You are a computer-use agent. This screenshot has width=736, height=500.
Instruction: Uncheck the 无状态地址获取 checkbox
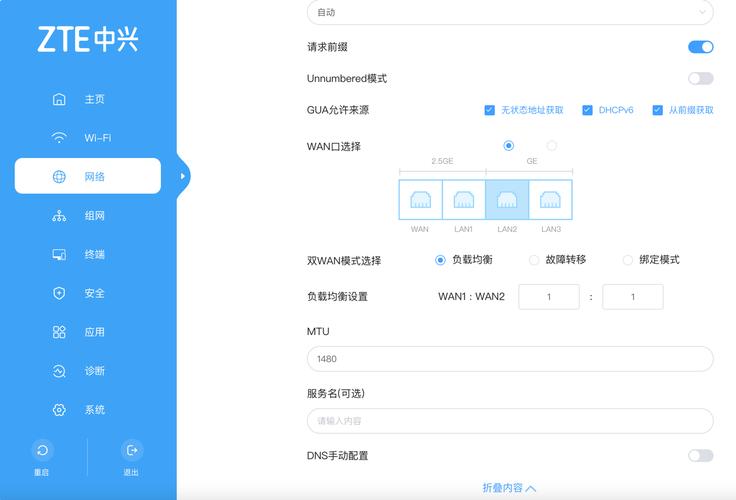(490, 110)
